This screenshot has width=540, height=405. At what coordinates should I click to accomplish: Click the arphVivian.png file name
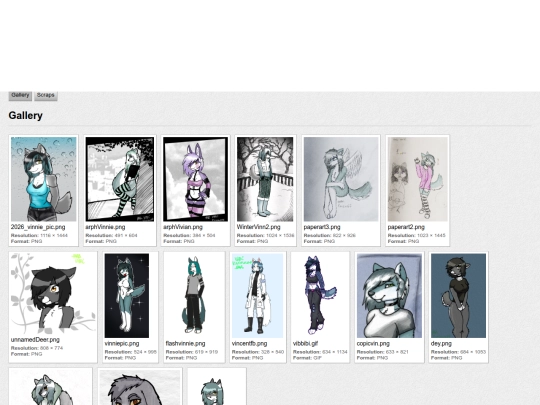(183, 227)
